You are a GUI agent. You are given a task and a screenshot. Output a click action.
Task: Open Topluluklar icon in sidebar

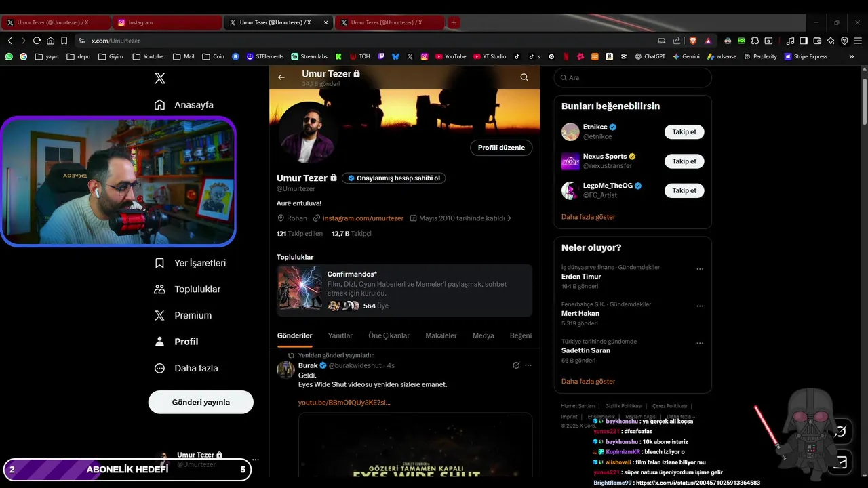coord(159,289)
